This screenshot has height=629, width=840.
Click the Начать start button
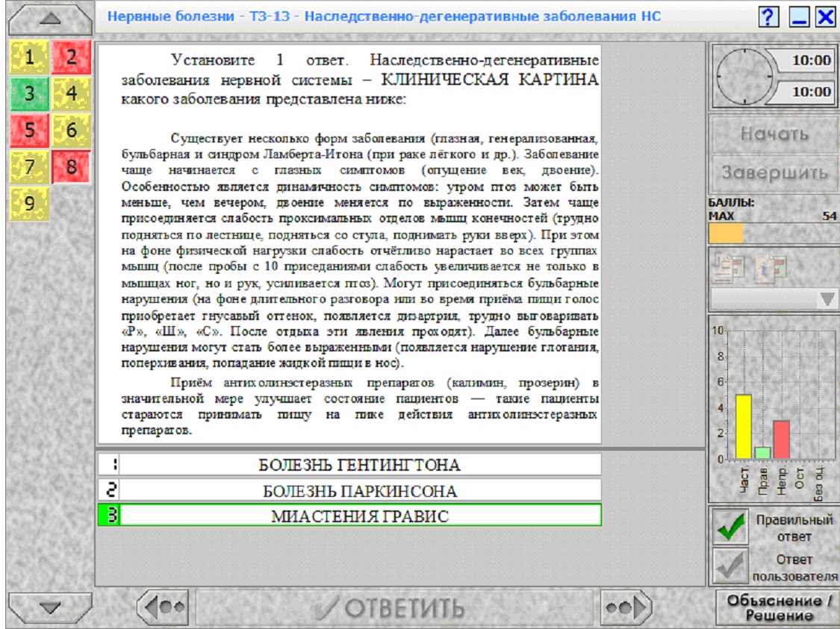tap(774, 134)
